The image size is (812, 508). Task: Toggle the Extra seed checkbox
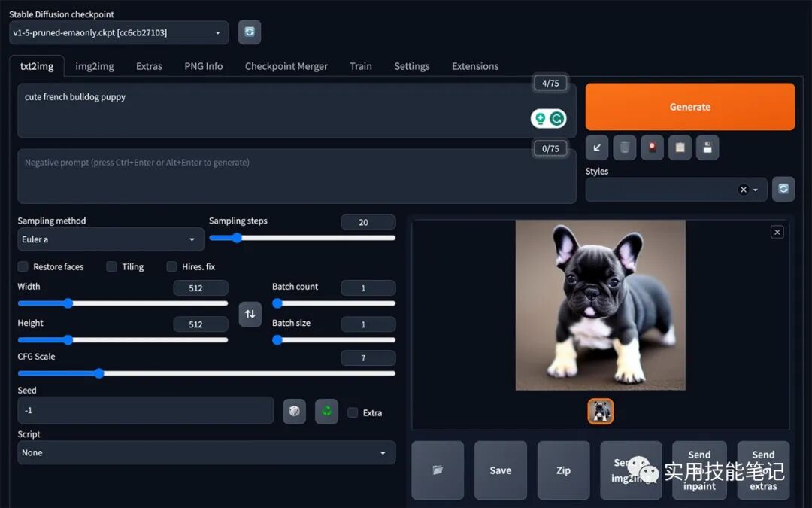pyautogui.click(x=353, y=412)
